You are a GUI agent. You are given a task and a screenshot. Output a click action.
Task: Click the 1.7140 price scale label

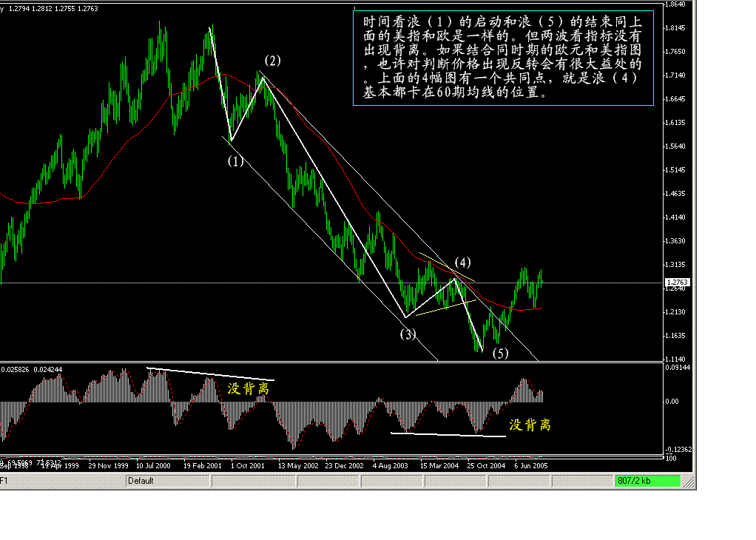click(675, 75)
